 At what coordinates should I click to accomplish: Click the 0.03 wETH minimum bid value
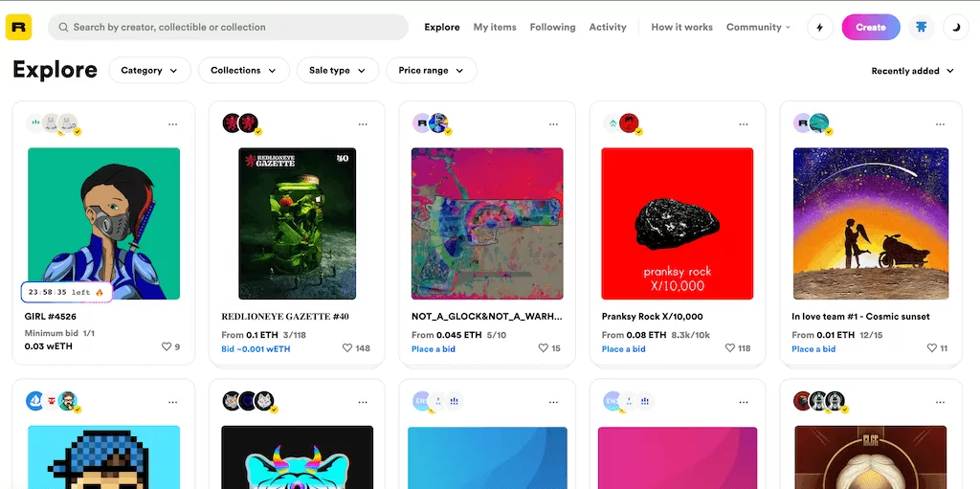tap(48, 345)
